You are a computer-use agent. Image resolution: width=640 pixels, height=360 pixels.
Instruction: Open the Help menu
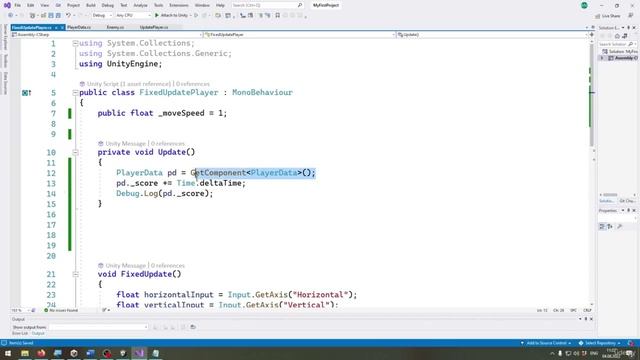[x=220, y=5]
